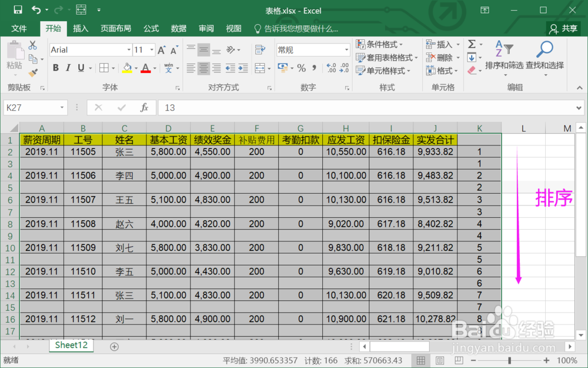Switch to the 页面布局 tab

115,28
